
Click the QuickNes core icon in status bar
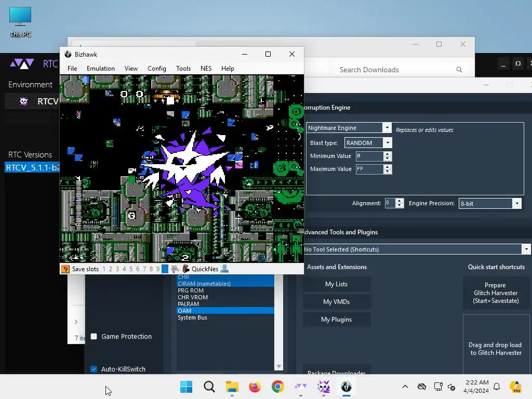click(x=186, y=269)
